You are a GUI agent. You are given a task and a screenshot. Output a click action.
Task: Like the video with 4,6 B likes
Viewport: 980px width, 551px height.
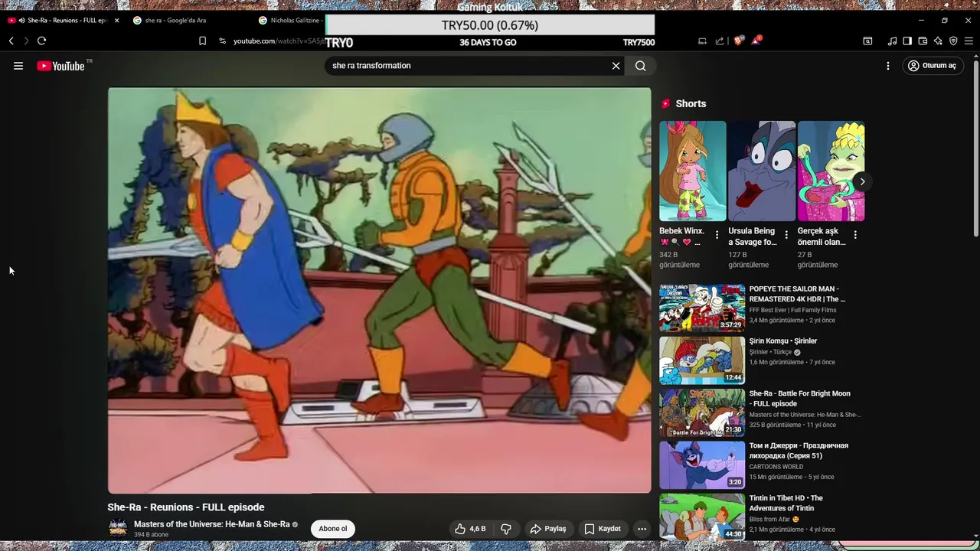[470, 529]
